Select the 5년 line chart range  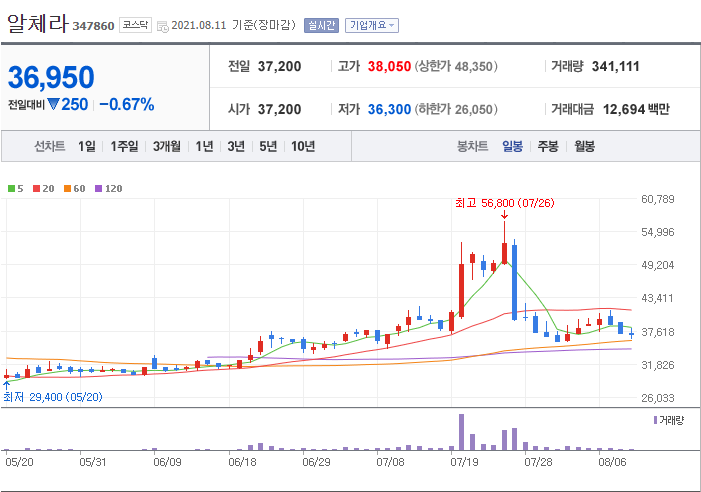click(x=268, y=146)
